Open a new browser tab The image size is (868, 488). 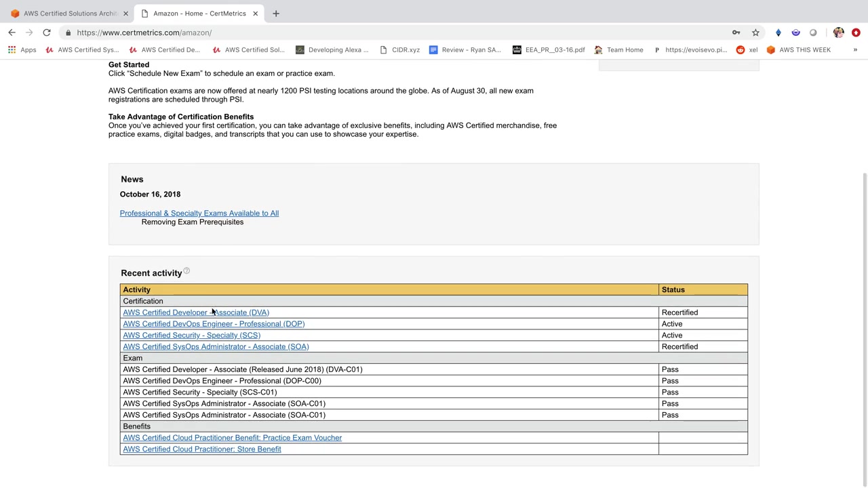coord(276,14)
